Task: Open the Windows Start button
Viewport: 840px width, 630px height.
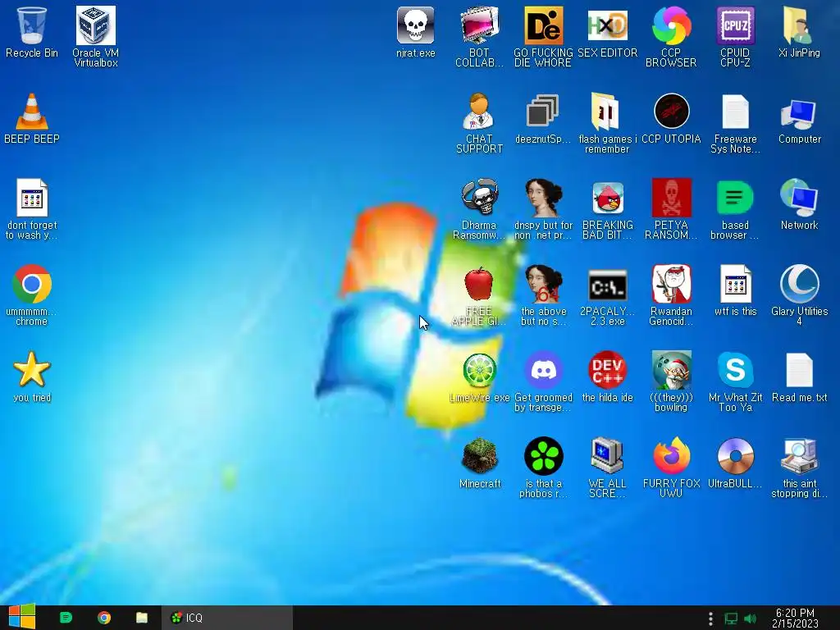Action: coord(22,617)
